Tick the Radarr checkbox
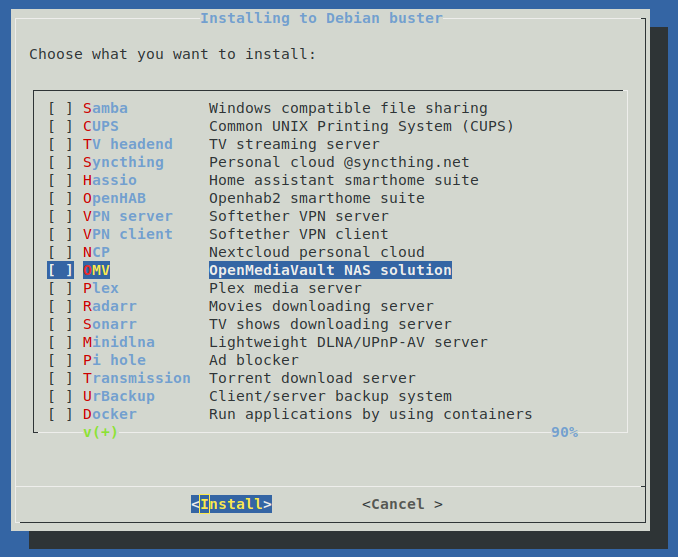The height and width of the screenshot is (557, 678). point(61,306)
